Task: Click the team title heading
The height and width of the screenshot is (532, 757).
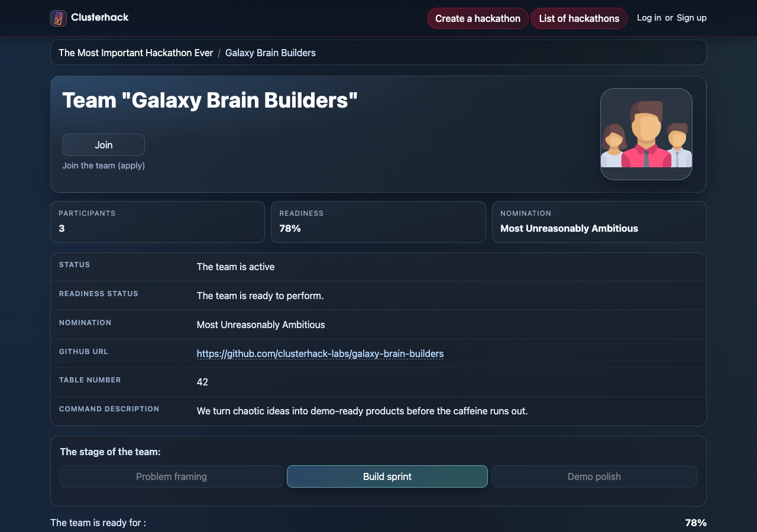Action: 210,100
